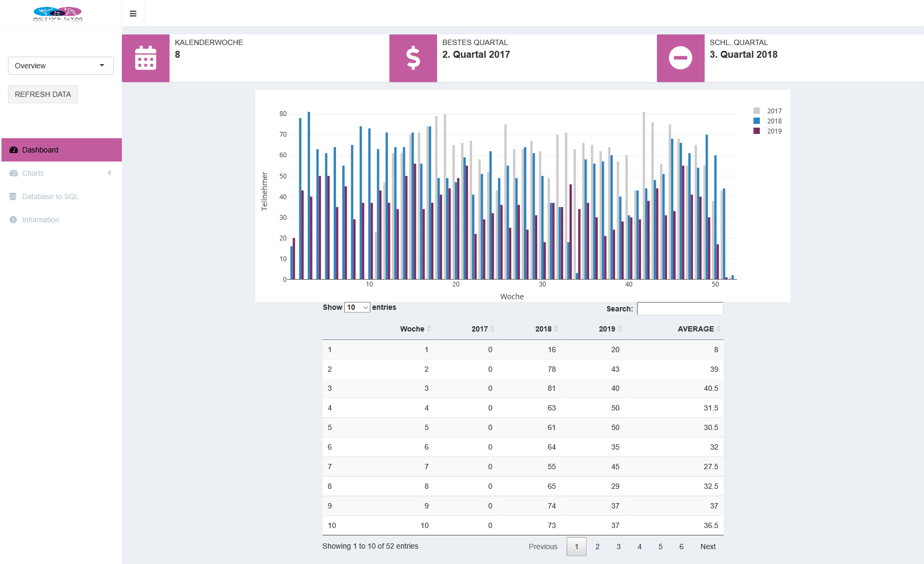The image size is (924, 564).
Task: Click the dollar sign icon tile
Action: click(413, 58)
